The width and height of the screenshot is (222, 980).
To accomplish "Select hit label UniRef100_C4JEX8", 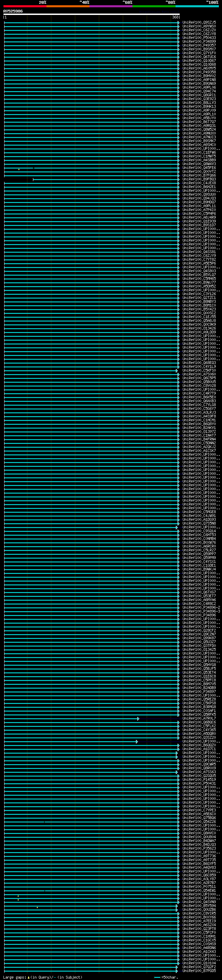I will 199,183.
